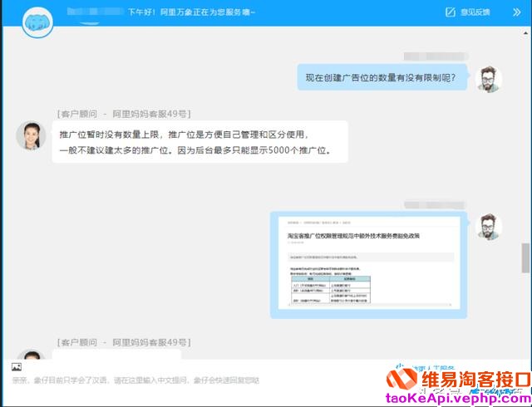This screenshot has height=407, width=532.
Task: Open the sent screenshot thumbnail of 淘宝客 policy
Action: pyautogui.click(x=368, y=266)
